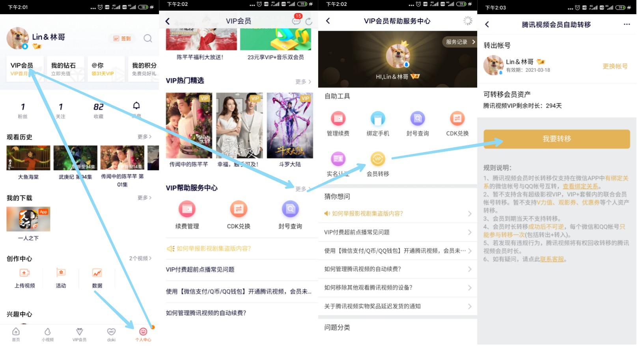Tap CDK兑换 icon in 自助工具
The image size is (644, 346).
(457, 118)
